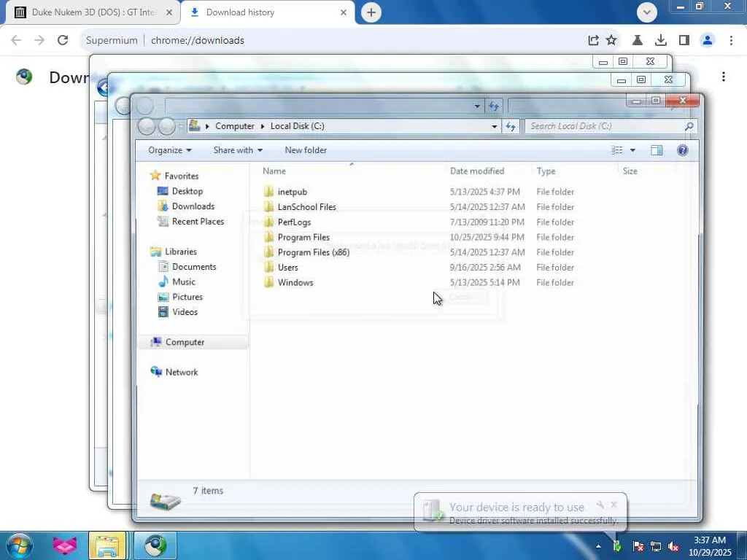Open browser profile avatar
The width and height of the screenshot is (747, 560).
click(708, 40)
